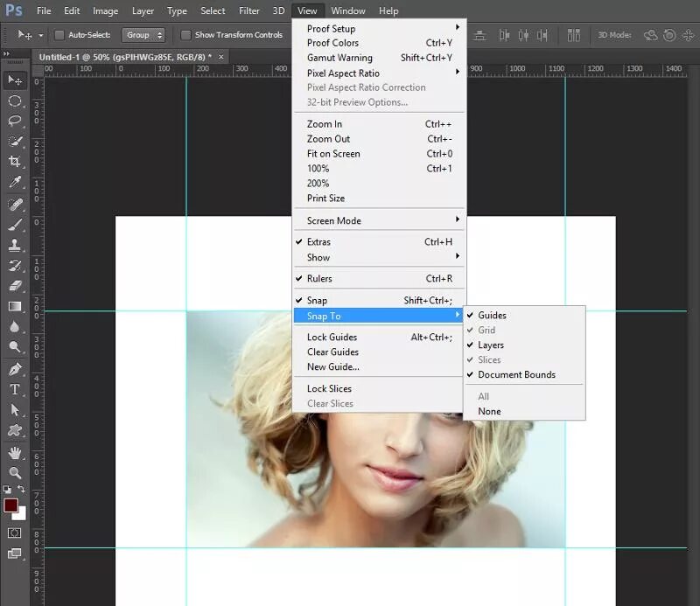Select the Path Selection tool
Image resolution: width=700 pixels, height=606 pixels.
point(15,409)
